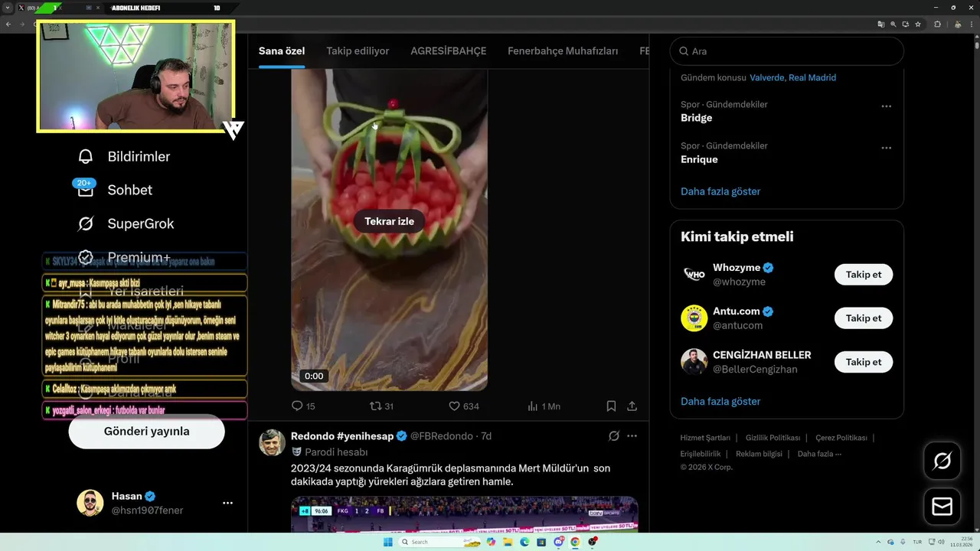Image resolution: width=980 pixels, height=551 pixels.
Task: Bookmark the watermelon video post
Action: (611, 406)
